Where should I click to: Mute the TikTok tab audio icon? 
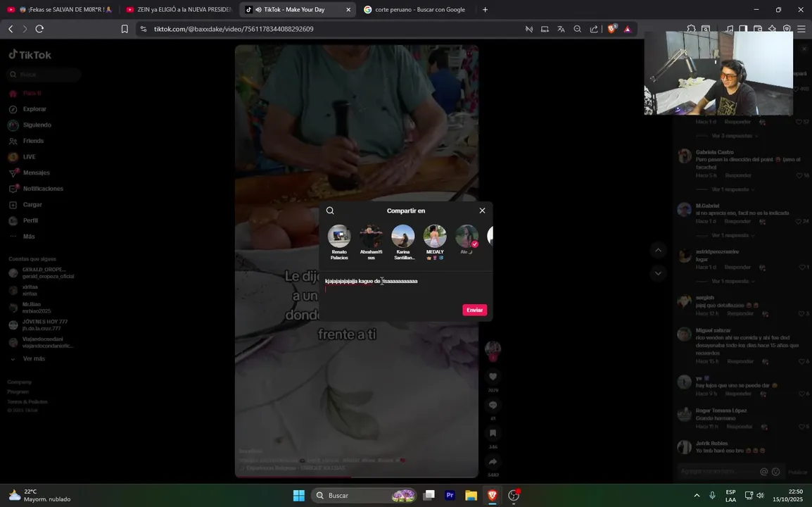pyautogui.click(x=258, y=9)
